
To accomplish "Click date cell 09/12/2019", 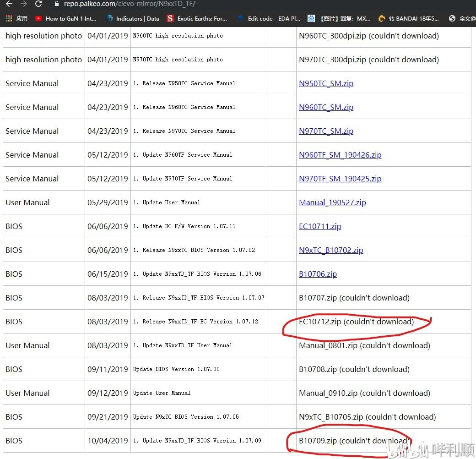I will pyautogui.click(x=108, y=393).
